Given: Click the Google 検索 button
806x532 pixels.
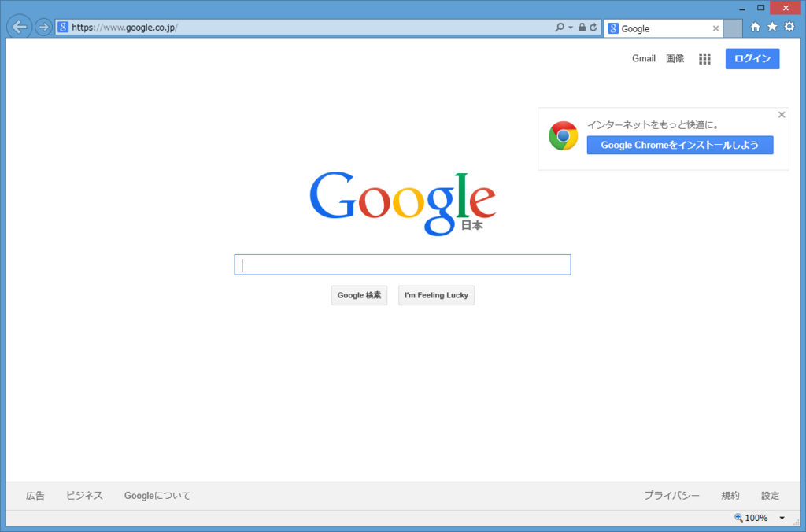Looking at the screenshot, I should point(359,296).
